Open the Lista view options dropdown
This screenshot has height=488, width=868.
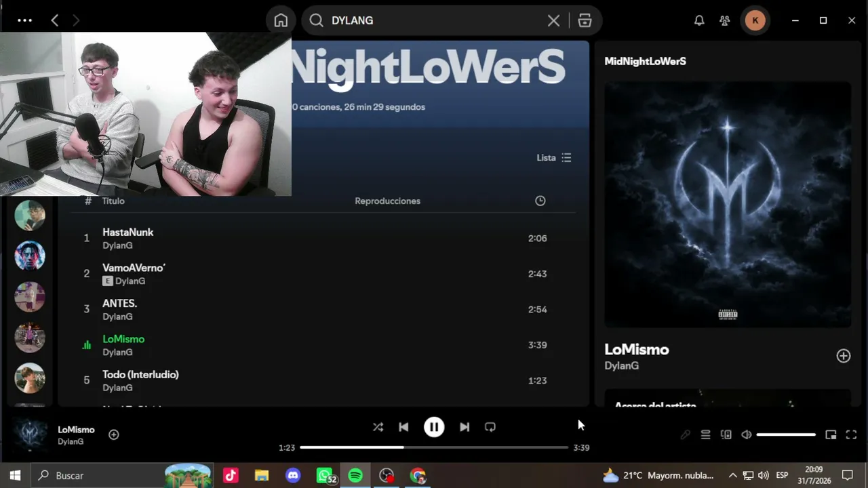[x=554, y=157]
